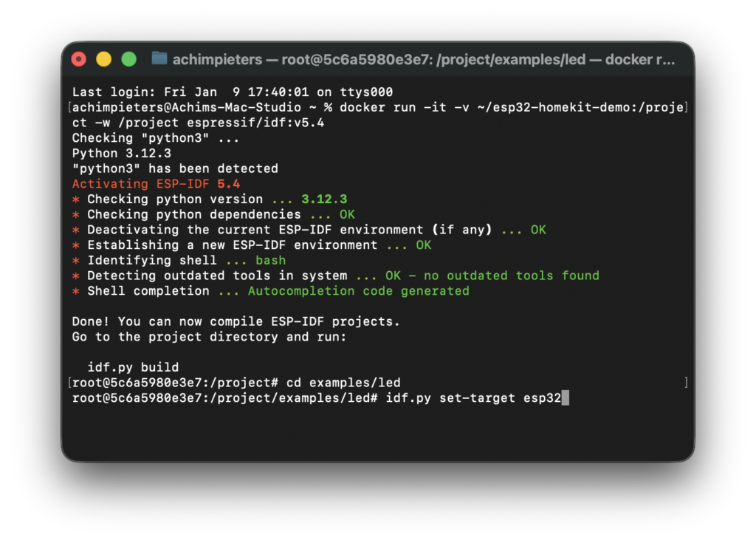Click the blue folder proxy icon in title bar

[x=159, y=58]
